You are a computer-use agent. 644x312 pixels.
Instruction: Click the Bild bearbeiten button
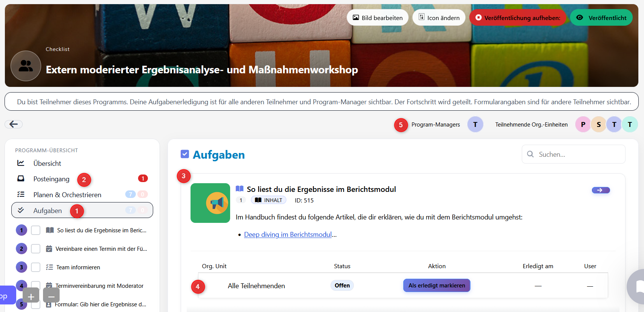pyautogui.click(x=377, y=18)
